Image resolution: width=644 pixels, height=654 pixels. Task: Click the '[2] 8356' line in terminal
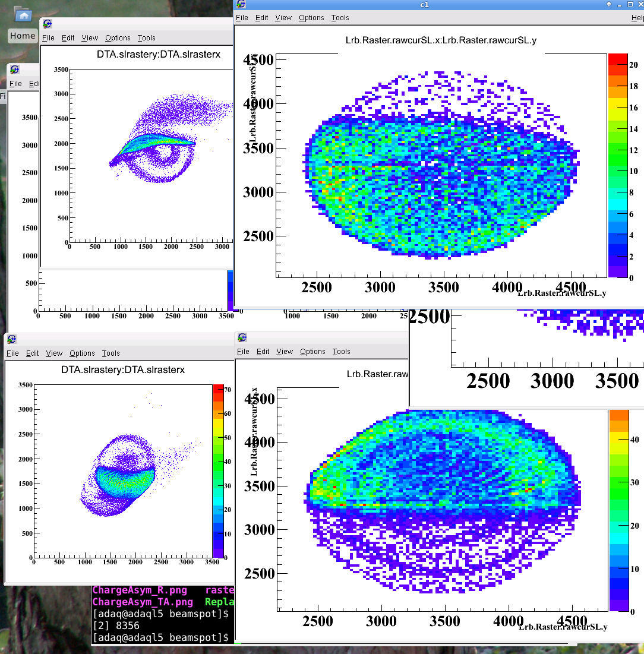point(116,625)
